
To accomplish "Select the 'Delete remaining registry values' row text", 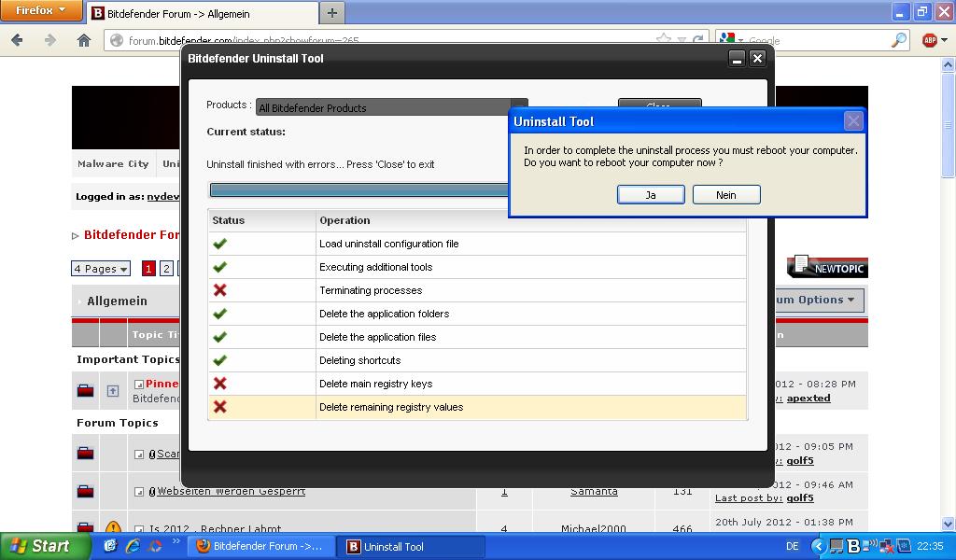I will (x=391, y=407).
